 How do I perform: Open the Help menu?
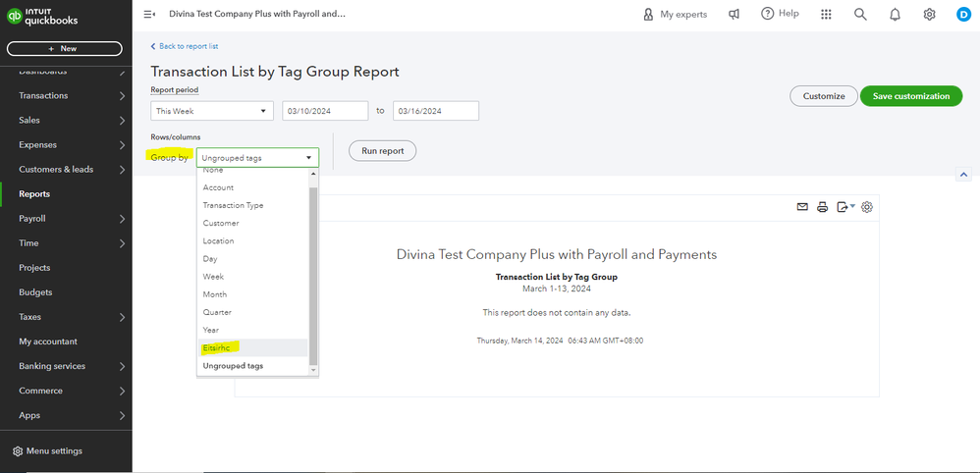point(780,14)
